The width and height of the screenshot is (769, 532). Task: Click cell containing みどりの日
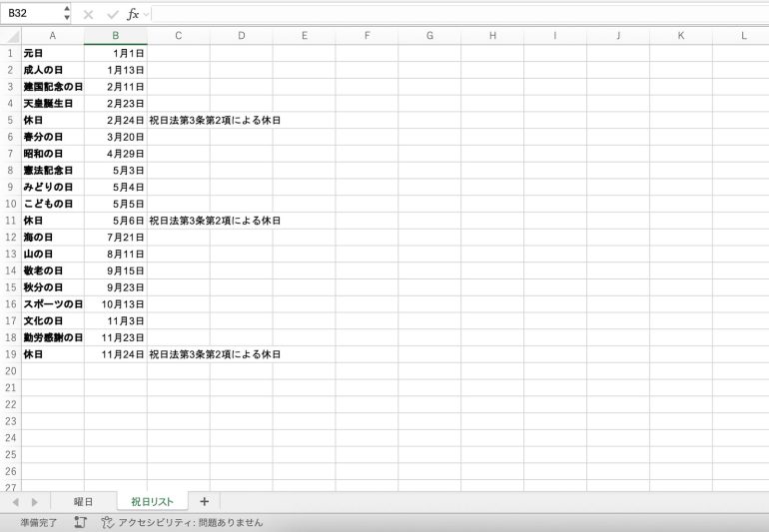[53, 187]
